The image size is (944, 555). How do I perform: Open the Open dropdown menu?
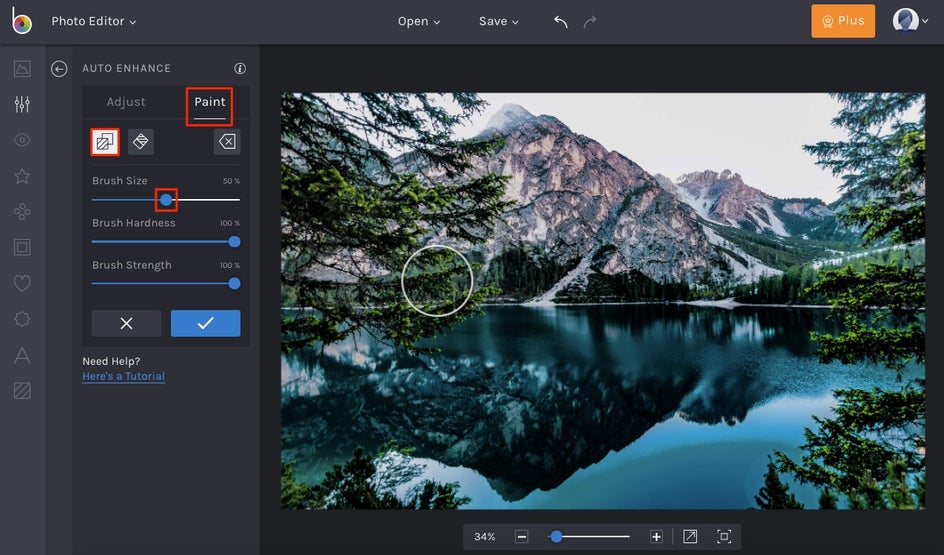[419, 21]
